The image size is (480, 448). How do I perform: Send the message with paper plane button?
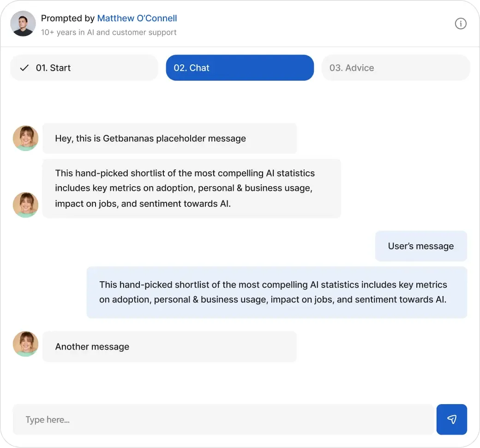click(x=451, y=419)
